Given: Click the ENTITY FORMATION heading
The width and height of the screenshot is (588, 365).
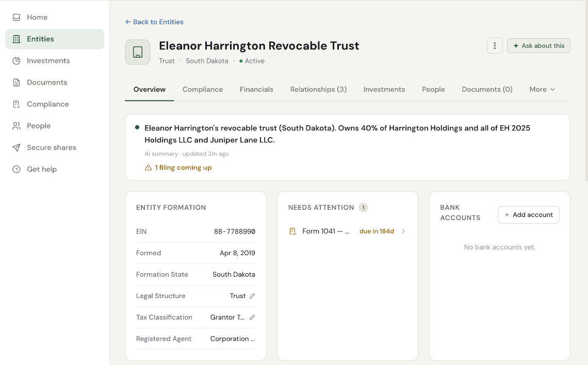Looking at the screenshot, I should 171,208.
